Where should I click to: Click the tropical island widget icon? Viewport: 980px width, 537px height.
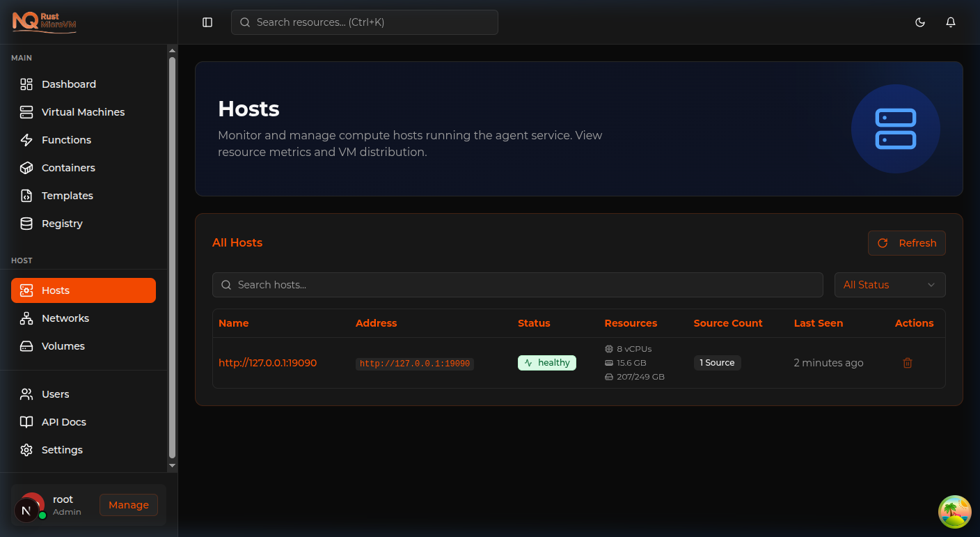(954, 512)
